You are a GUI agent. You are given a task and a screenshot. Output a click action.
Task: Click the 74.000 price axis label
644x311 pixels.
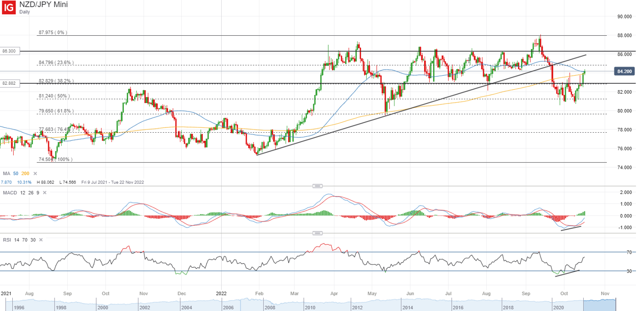click(624, 167)
